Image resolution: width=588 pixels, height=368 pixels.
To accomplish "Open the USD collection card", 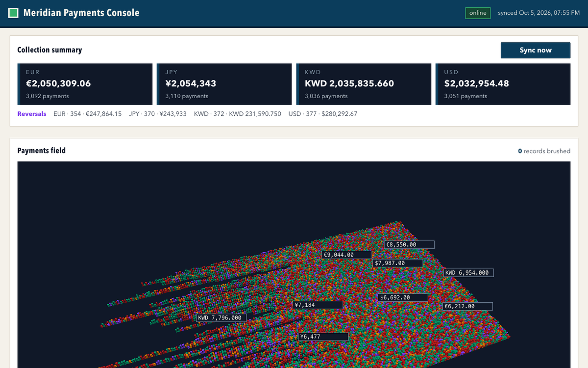I will (x=503, y=84).
